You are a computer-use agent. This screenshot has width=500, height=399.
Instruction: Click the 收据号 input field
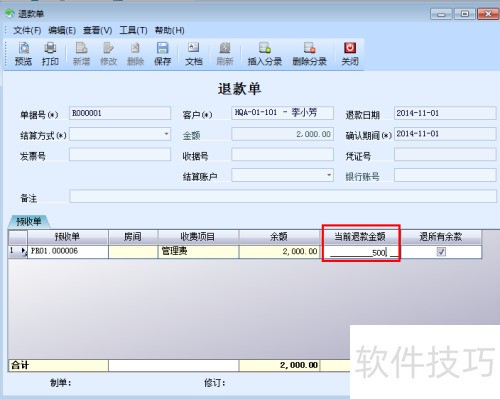(x=282, y=155)
